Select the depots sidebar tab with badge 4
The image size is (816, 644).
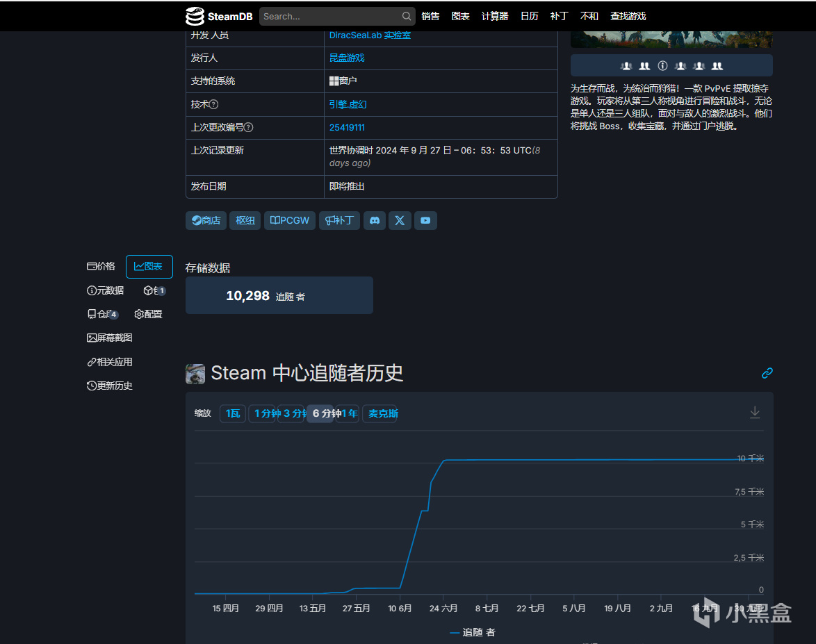coord(102,314)
